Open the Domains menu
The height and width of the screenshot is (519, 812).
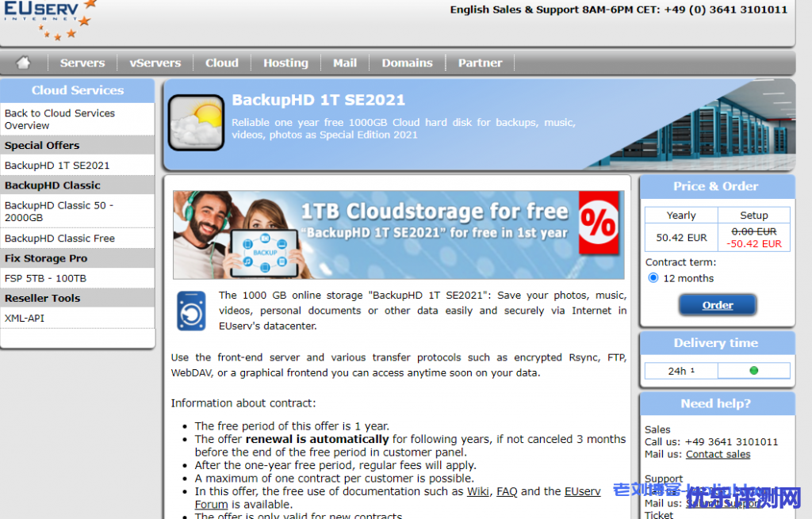pyautogui.click(x=407, y=63)
